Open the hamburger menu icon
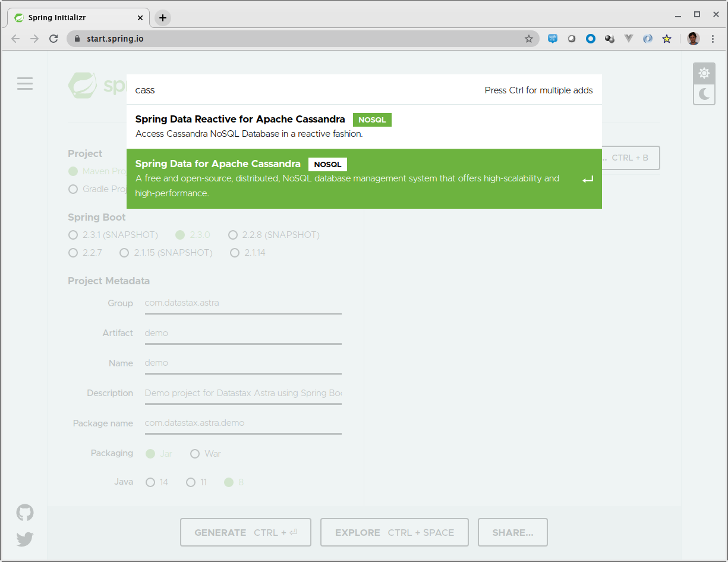This screenshot has height=562, width=728. [25, 84]
